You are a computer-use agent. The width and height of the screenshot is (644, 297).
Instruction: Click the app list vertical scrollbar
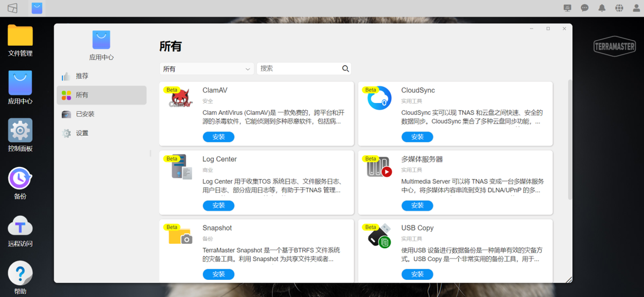[570, 140]
